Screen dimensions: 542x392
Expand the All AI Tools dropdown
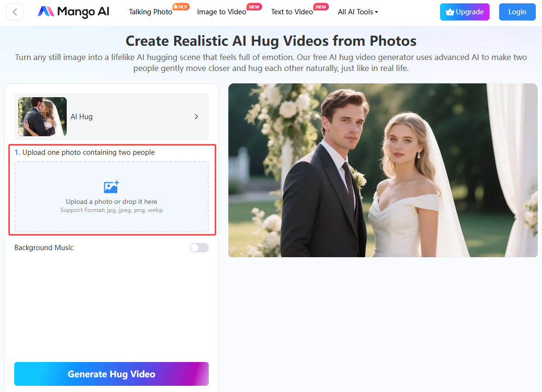[x=358, y=12]
